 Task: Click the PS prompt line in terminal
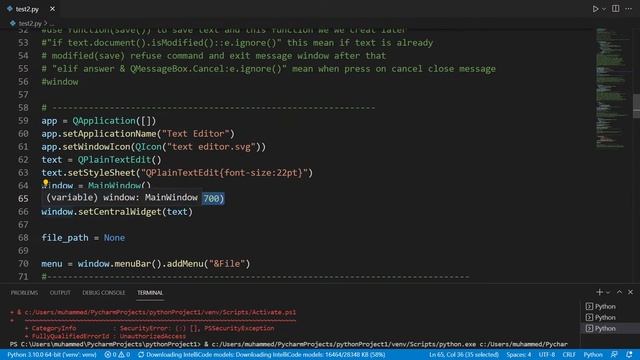(x=289, y=344)
